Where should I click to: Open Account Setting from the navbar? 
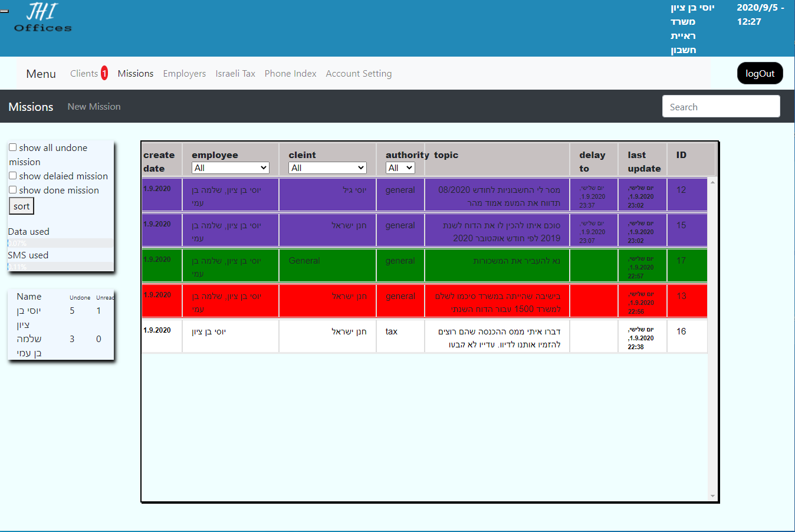point(359,74)
